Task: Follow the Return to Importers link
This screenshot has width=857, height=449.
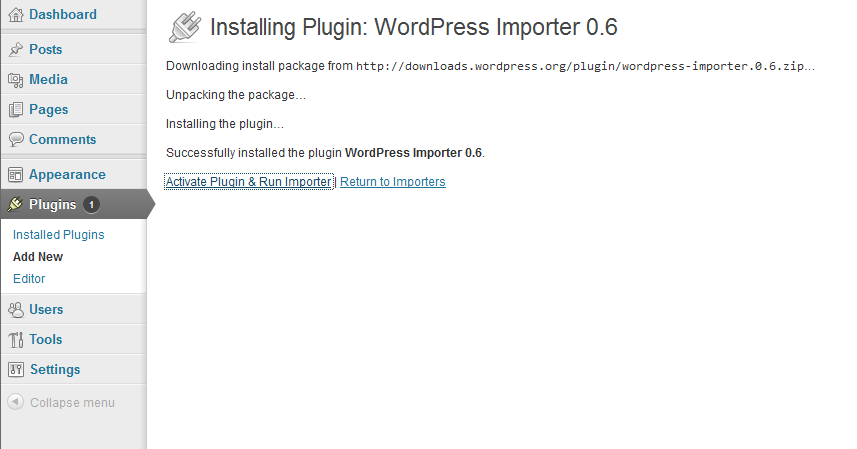Action: [x=392, y=181]
